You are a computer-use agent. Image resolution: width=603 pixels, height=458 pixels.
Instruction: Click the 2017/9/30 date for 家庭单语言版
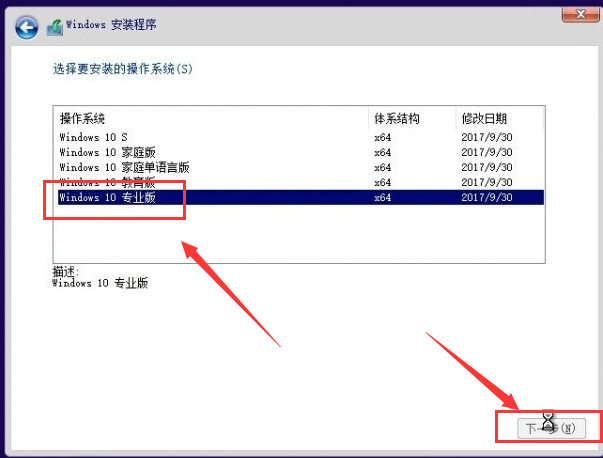point(487,168)
